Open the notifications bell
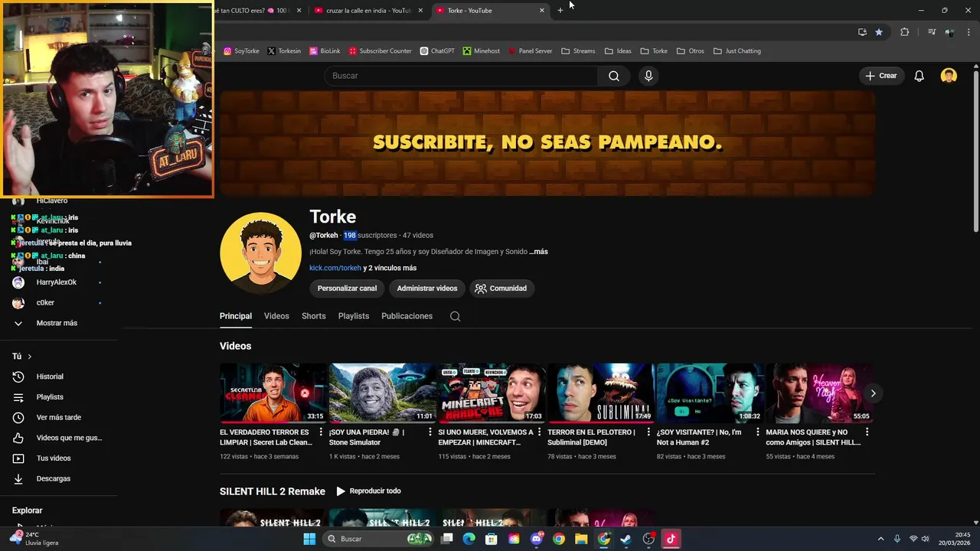Screen dimensions: 980x551 (919, 76)
